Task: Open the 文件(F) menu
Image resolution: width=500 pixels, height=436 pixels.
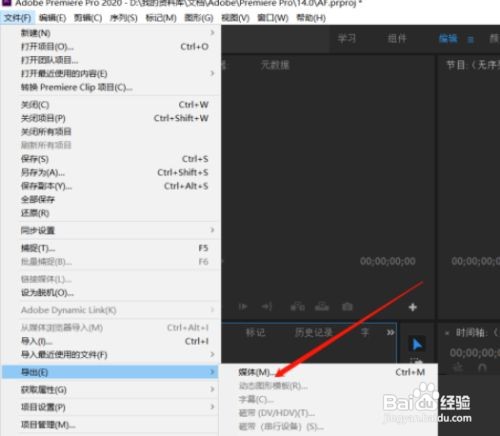Action: point(17,18)
